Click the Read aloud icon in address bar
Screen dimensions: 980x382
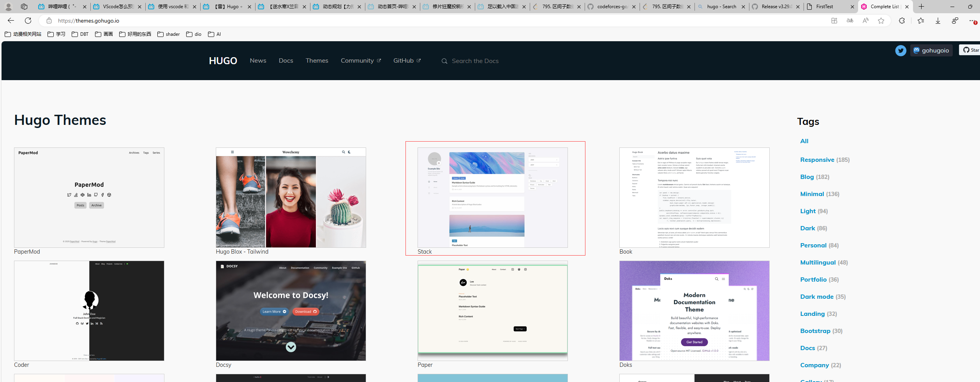coord(865,21)
